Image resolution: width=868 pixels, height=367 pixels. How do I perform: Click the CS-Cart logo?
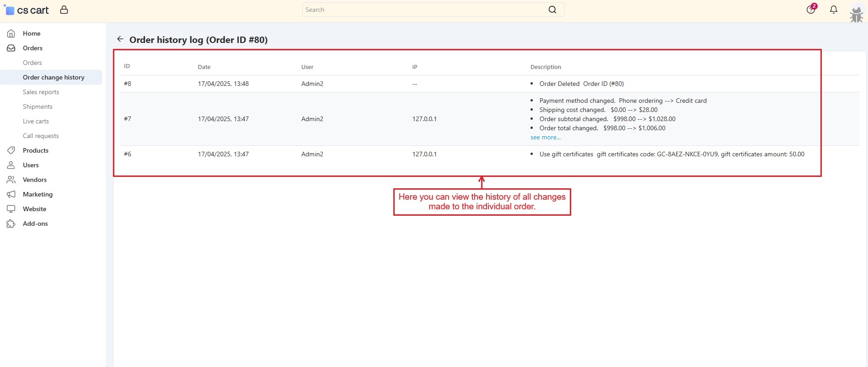tap(27, 10)
